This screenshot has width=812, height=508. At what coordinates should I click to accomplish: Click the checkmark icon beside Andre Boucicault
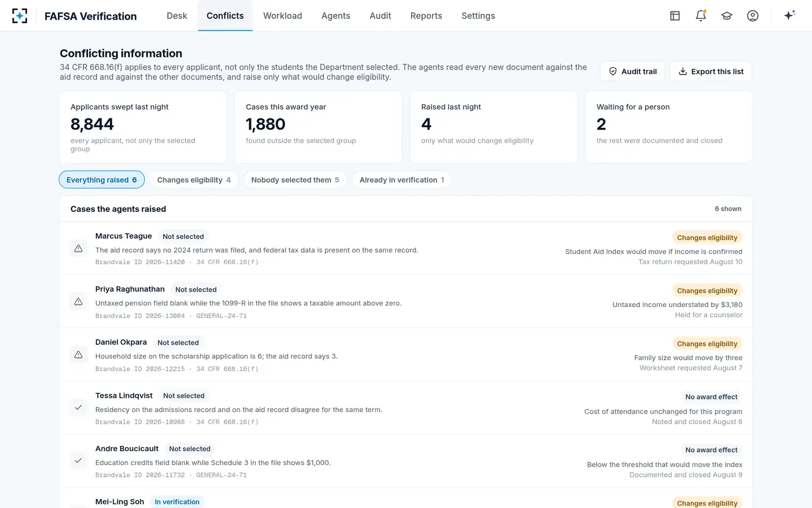[78, 461]
